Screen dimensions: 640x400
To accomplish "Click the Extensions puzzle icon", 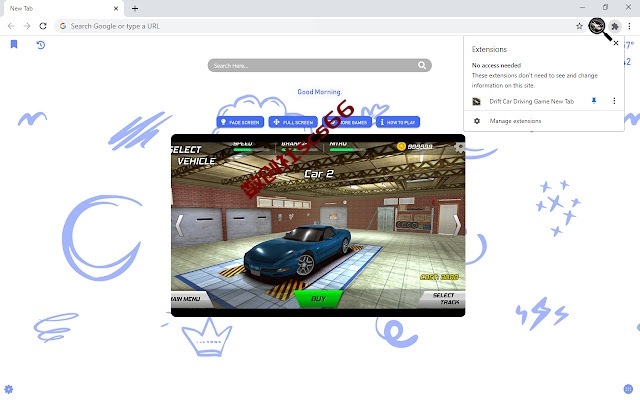I will pos(615,27).
